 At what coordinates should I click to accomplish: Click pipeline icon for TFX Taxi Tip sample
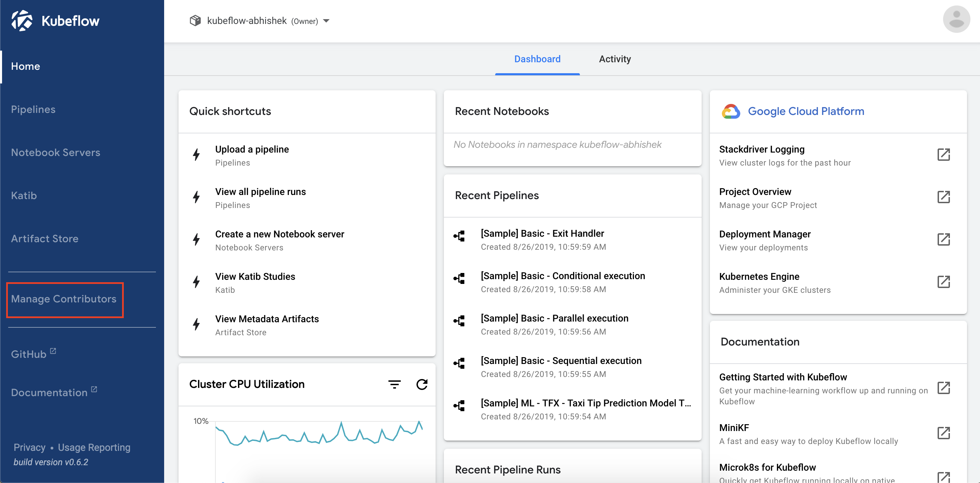point(459,406)
